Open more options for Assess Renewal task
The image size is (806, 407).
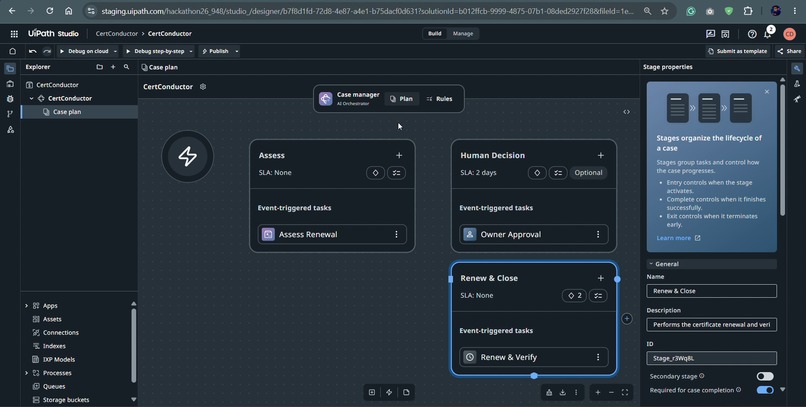point(396,234)
